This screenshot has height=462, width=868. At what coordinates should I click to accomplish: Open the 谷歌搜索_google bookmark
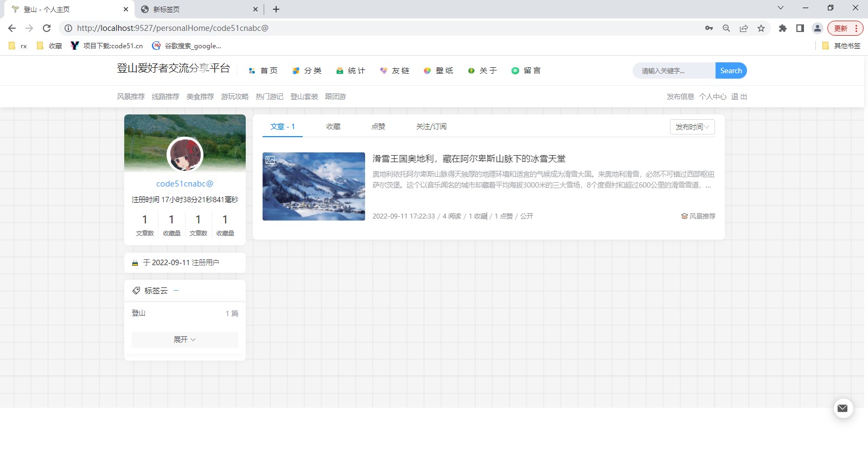click(x=187, y=46)
